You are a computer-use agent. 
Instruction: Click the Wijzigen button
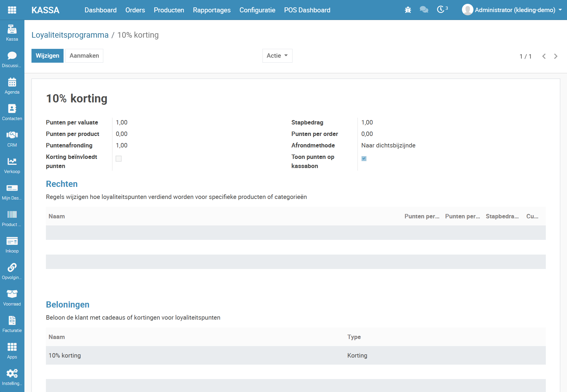pyautogui.click(x=47, y=56)
